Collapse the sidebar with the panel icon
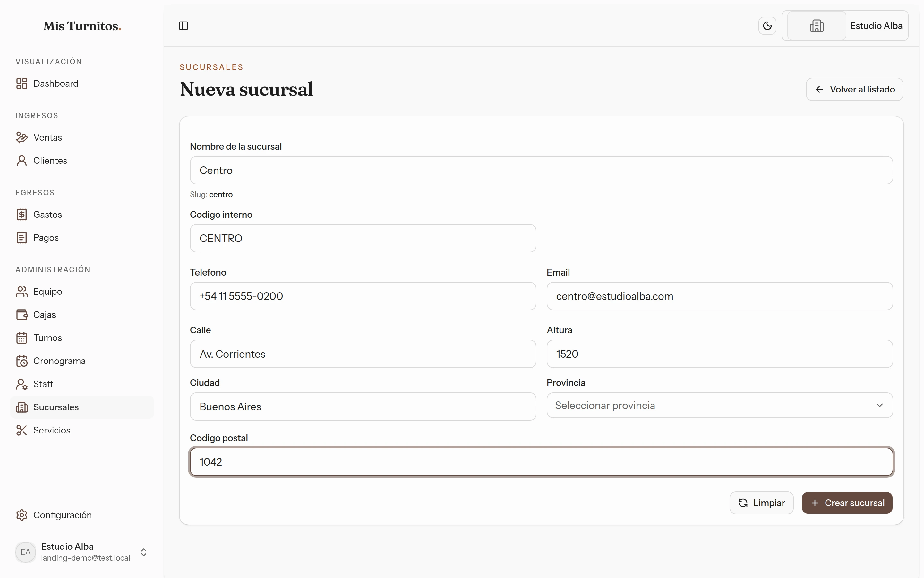This screenshot has width=924, height=578. (184, 26)
